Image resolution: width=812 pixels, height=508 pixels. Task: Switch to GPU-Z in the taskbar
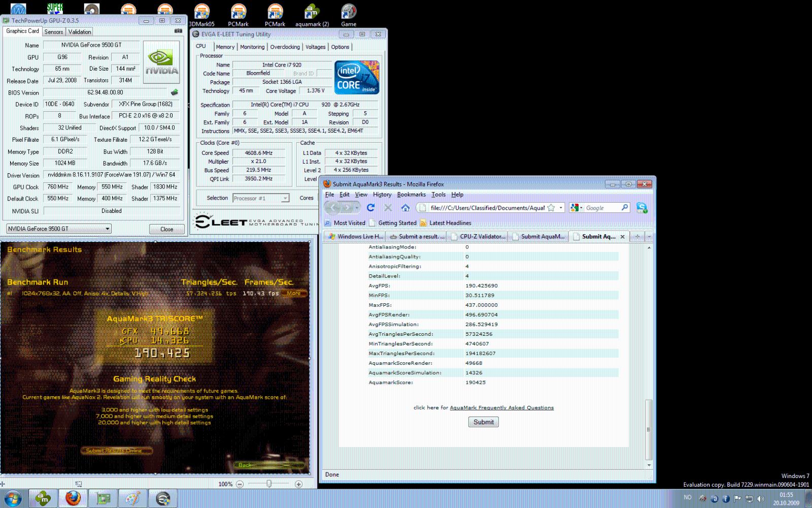103,498
